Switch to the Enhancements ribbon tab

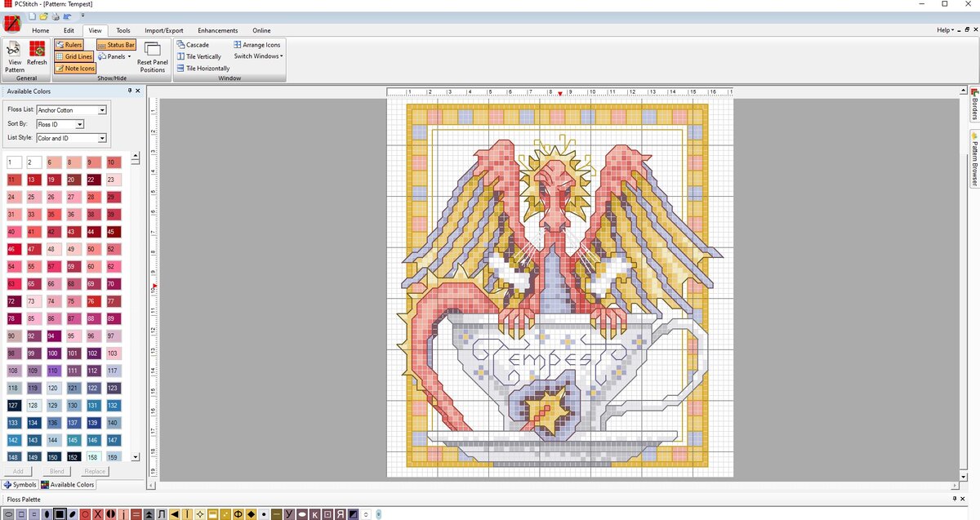coord(218,30)
